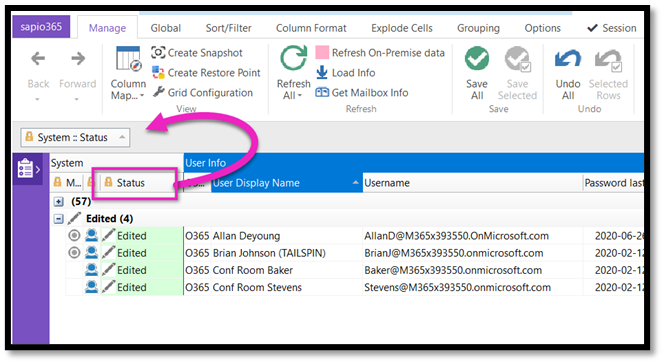This screenshot has width=663, height=363.
Task: Switch to the Manage tab
Action: (x=107, y=28)
